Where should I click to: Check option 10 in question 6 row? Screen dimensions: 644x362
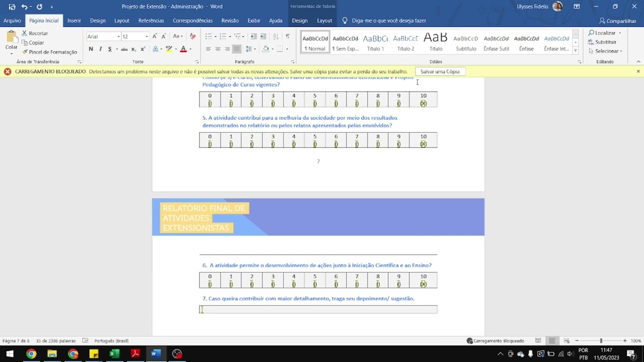point(423,284)
